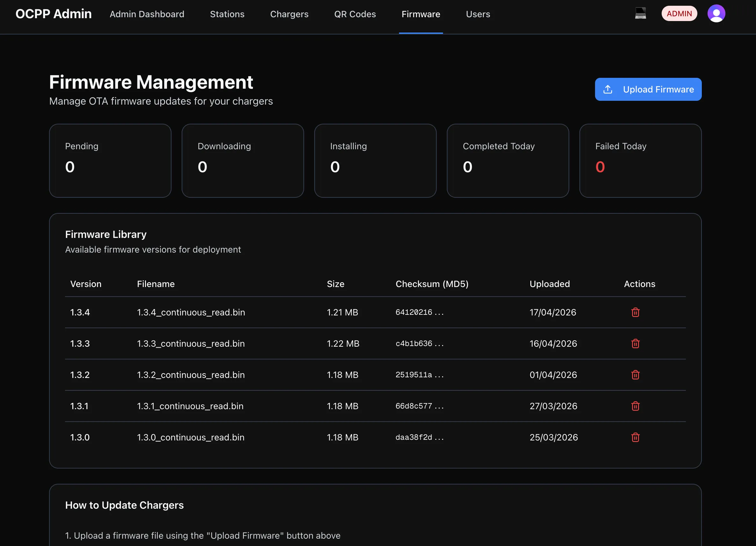This screenshot has height=546, width=756.
Task: Click the Downloading status card
Action: [x=243, y=161]
